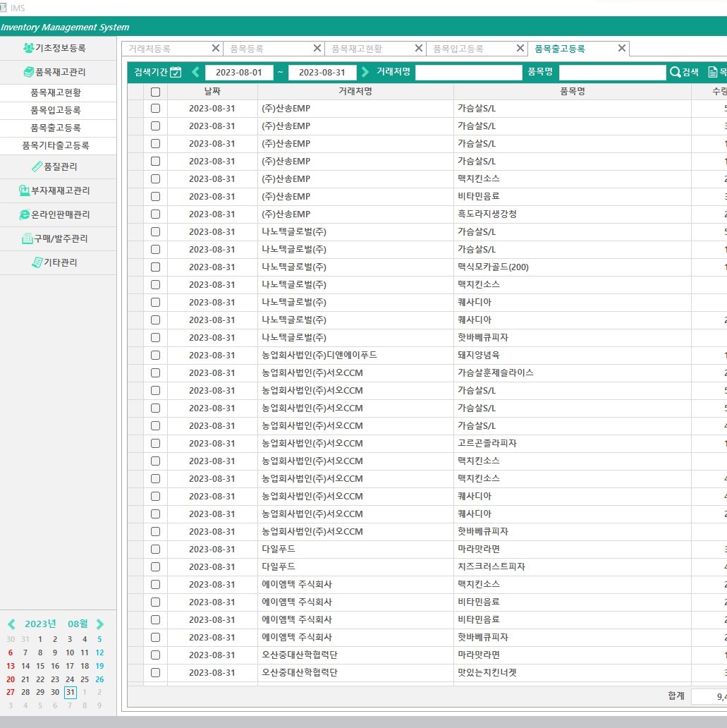Viewport: 727px width, 728px height.
Task: Sort by the 날짜 column header
Action: pyautogui.click(x=212, y=92)
